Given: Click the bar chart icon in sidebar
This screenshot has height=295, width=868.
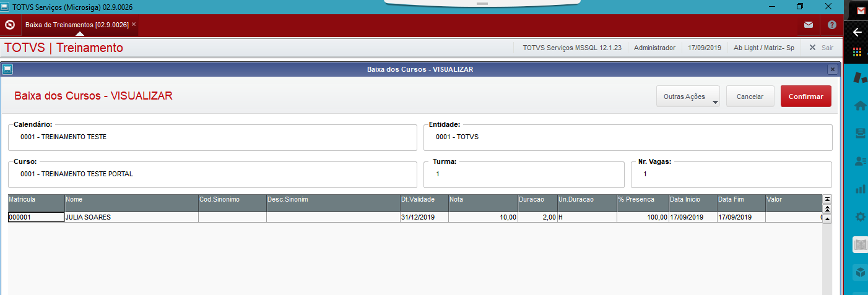Looking at the screenshot, I should [x=860, y=189].
